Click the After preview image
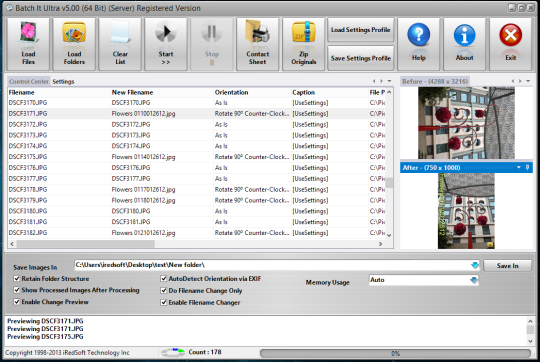540x362 pixels. (466, 211)
